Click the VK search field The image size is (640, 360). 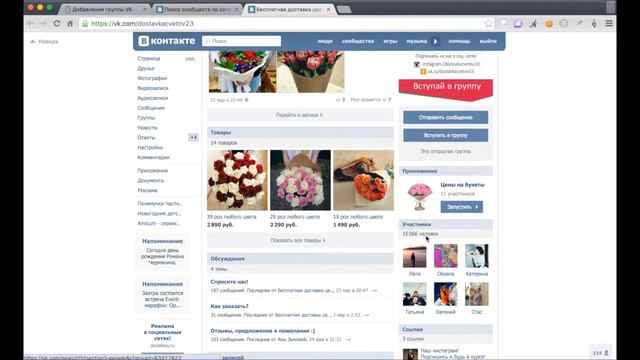coord(242,41)
